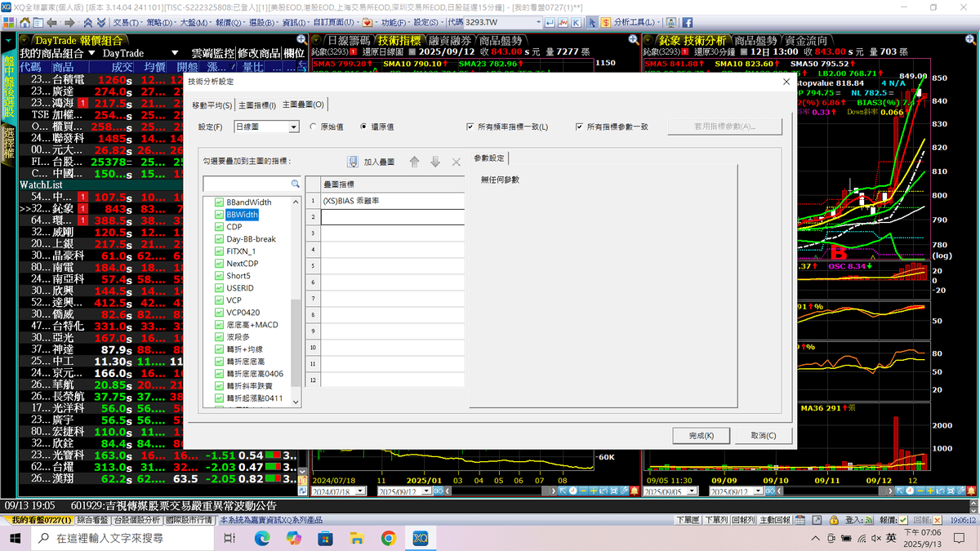The width and height of the screenshot is (980, 551).
Task: Switch to 主圖疊圖(O) tab
Action: (303, 104)
